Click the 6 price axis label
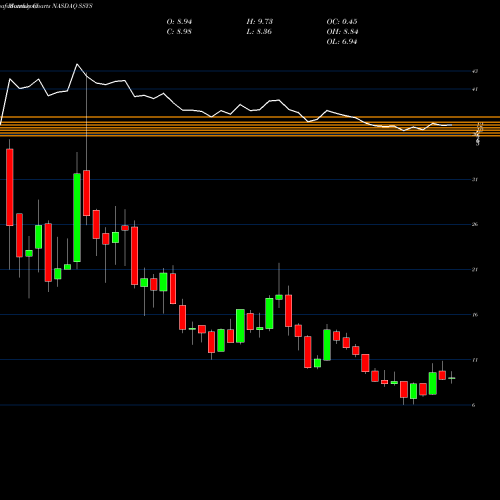 (474, 405)
